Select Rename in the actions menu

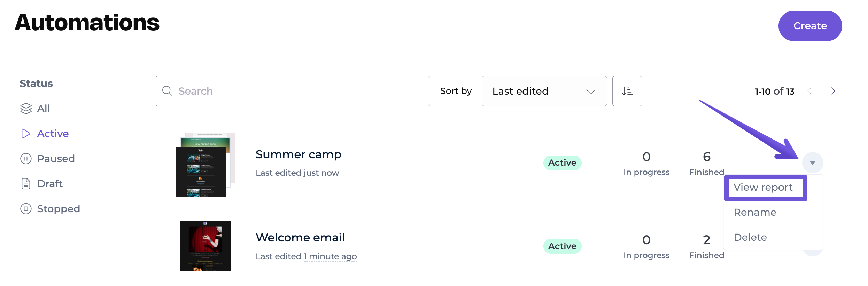[755, 213]
